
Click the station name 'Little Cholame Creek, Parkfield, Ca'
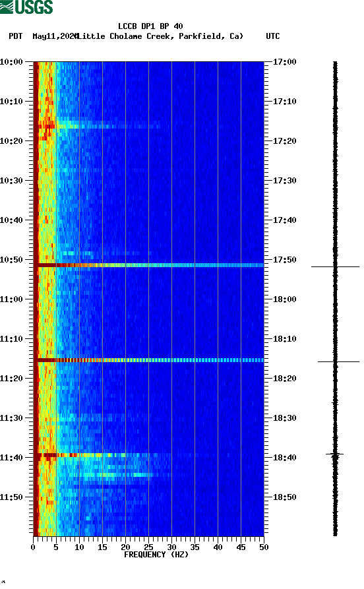point(160,36)
